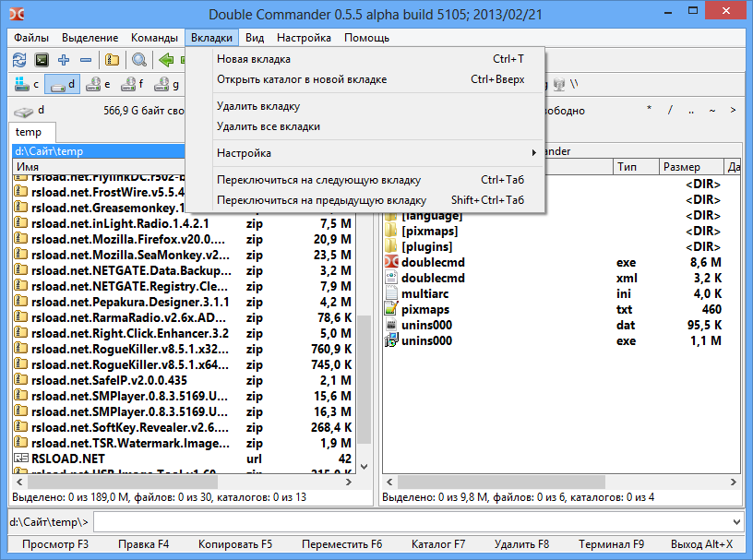Open the Файлы menu
This screenshot has height=560, width=753.
pos(31,38)
